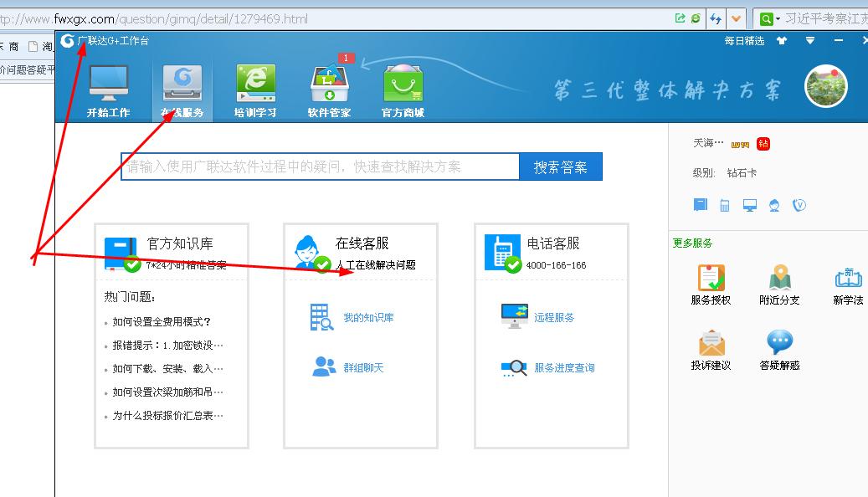Click the small agent icon under 级别
Screen dimensions: 868x497
(774, 205)
